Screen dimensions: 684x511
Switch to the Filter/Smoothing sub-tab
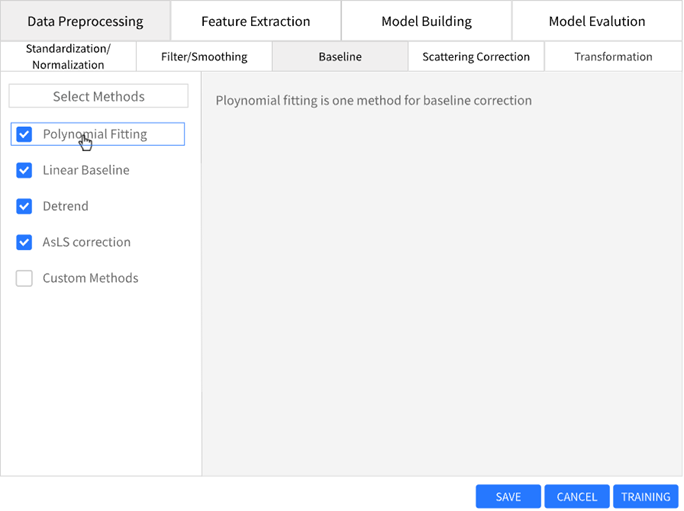coord(204,57)
